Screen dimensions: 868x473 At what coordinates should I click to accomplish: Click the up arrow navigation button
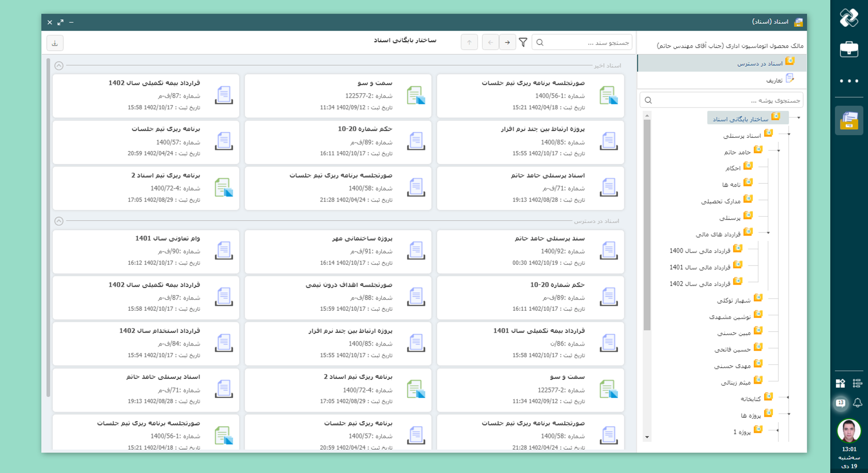[469, 42]
